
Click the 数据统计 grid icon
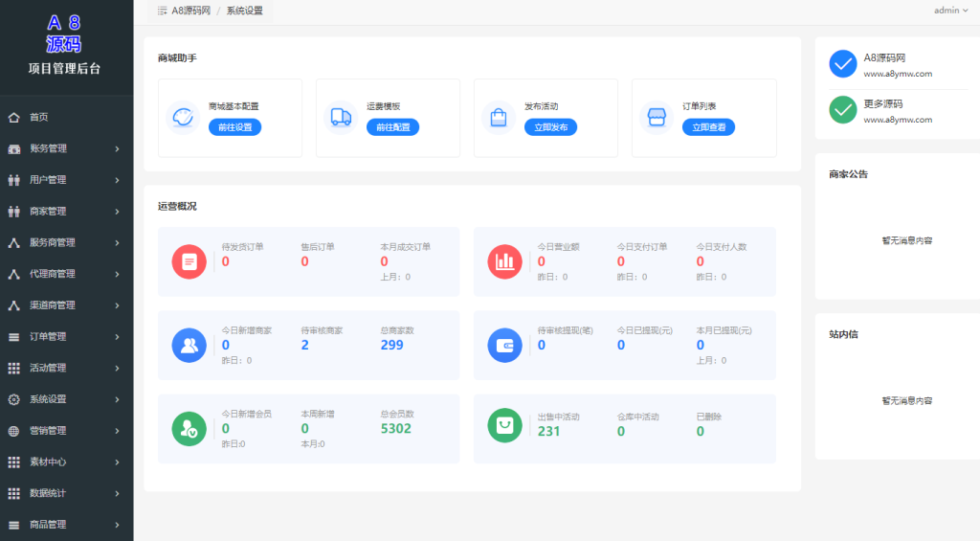[x=13, y=493]
